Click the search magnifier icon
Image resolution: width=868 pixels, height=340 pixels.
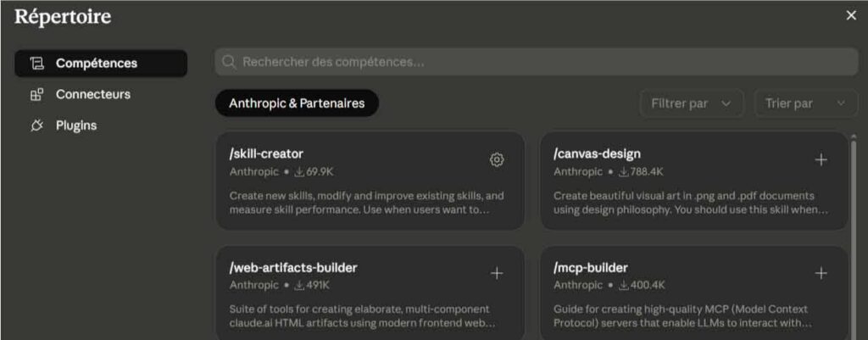(229, 62)
